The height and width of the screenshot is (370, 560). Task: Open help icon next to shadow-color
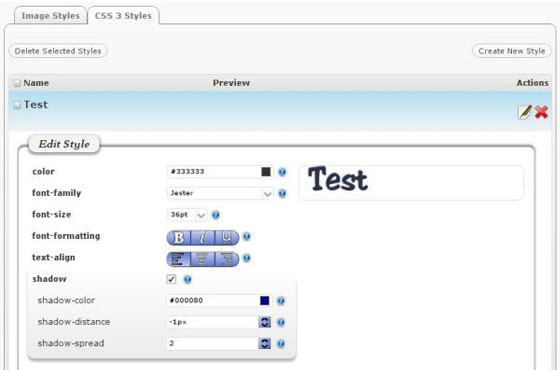click(281, 301)
